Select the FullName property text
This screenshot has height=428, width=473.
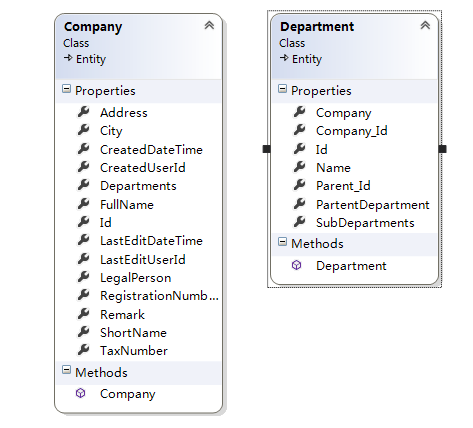[127, 205]
